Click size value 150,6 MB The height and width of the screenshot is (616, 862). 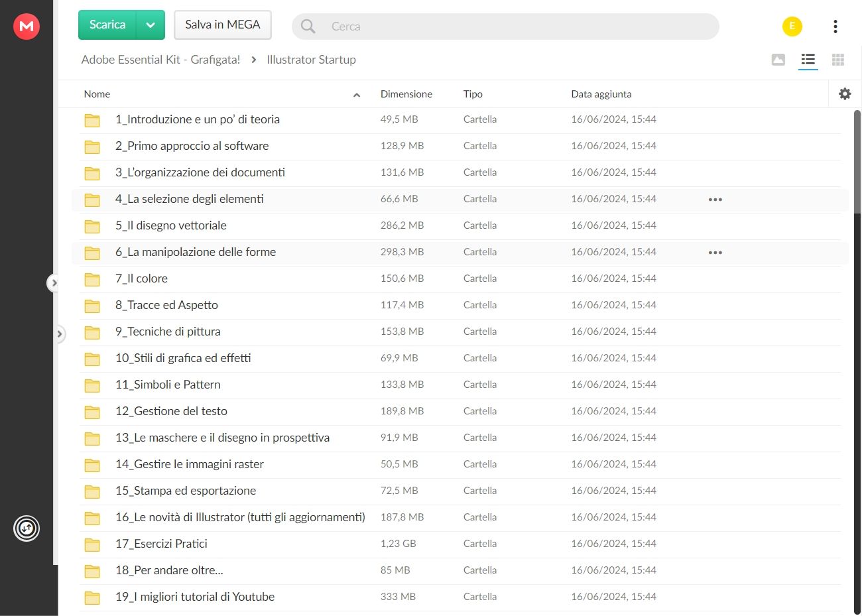point(402,278)
